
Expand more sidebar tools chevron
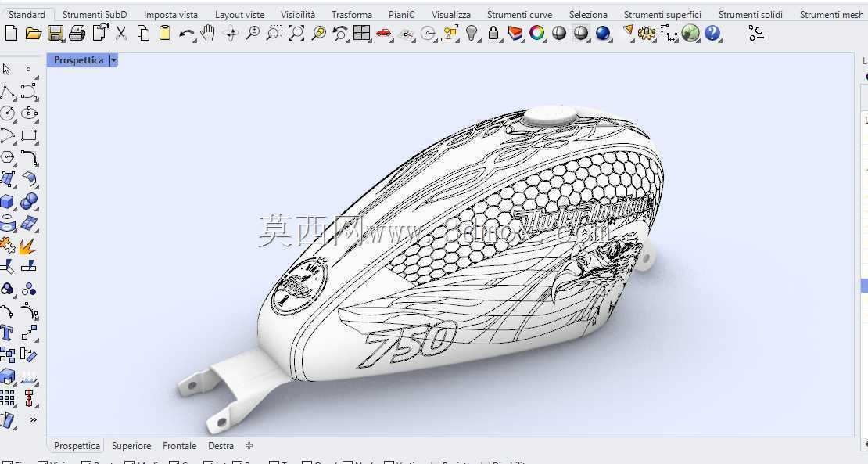pyautogui.click(x=33, y=419)
